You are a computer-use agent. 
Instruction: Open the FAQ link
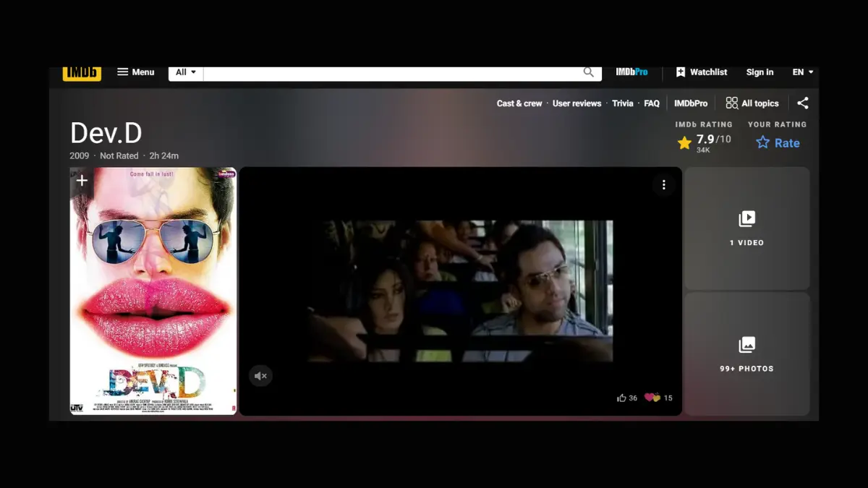click(x=652, y=103)
